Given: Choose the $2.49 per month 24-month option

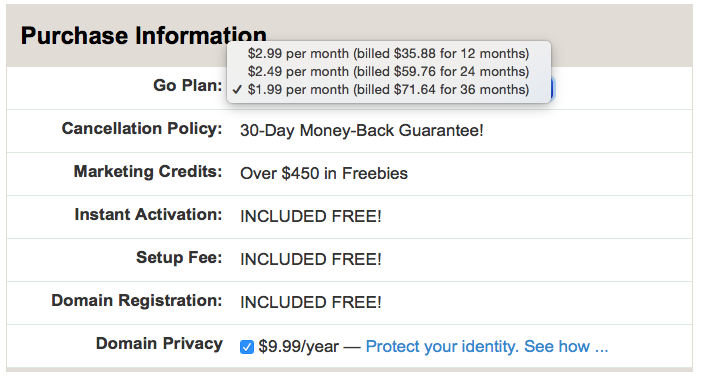Looking at the screenshot, I should coord(389,72).
